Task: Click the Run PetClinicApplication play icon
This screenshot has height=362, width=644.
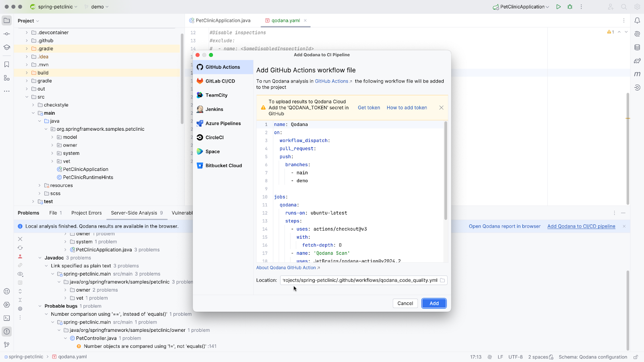Action: (x=558, y=7)
